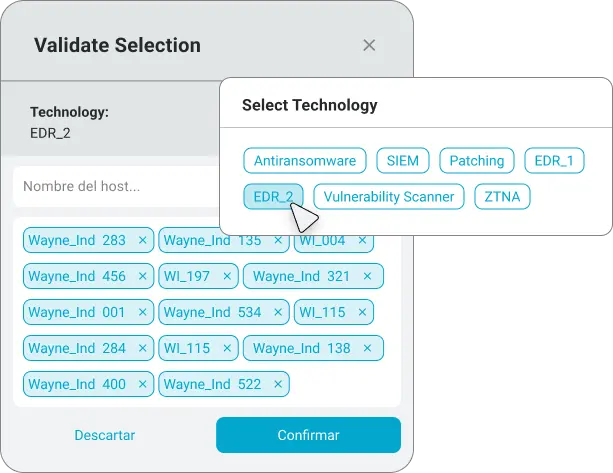Toggle the highlighted EDR_2 chip
Viewport: 613px width, 473px height.
tap(273, 196)
